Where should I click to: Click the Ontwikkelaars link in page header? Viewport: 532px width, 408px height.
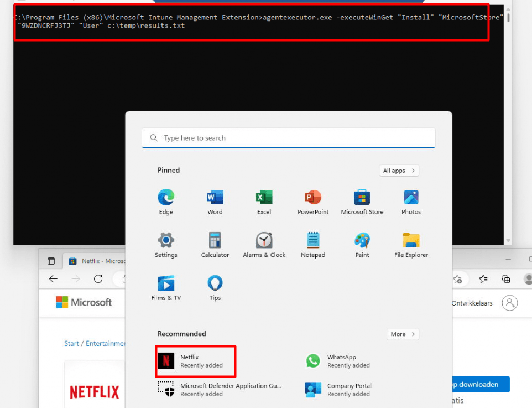coord(472,303)
